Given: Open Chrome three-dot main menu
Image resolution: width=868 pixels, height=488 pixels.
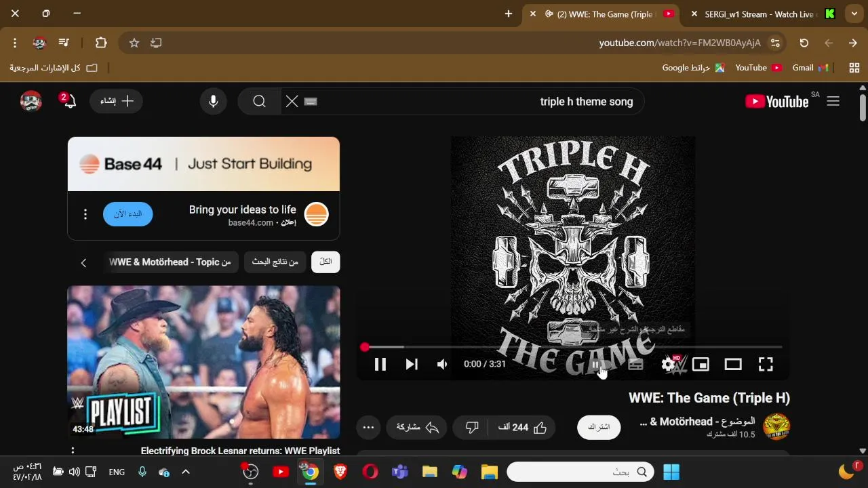Looking at the screenshot, I should pyautogui.click(x=15, y=43).
